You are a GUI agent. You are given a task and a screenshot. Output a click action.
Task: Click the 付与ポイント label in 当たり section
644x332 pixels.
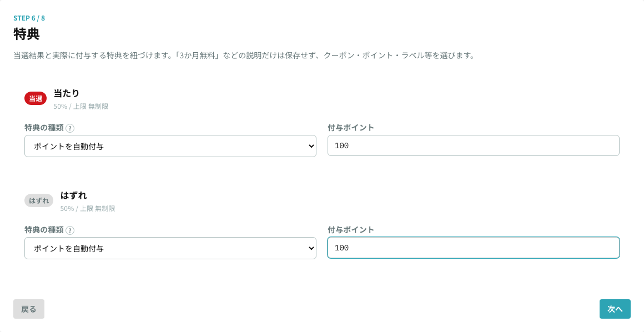(x=351, y=128)
